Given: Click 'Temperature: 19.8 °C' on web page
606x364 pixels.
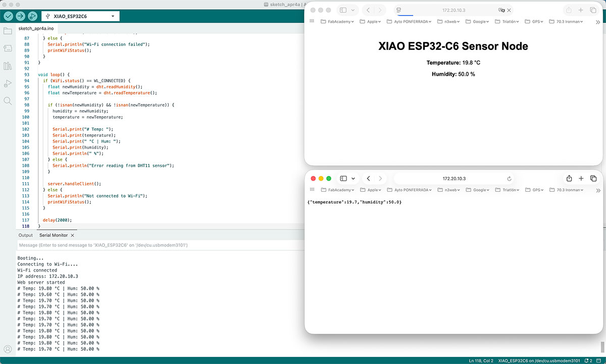Looking at the screenshot, I should [x=453, y=63].
